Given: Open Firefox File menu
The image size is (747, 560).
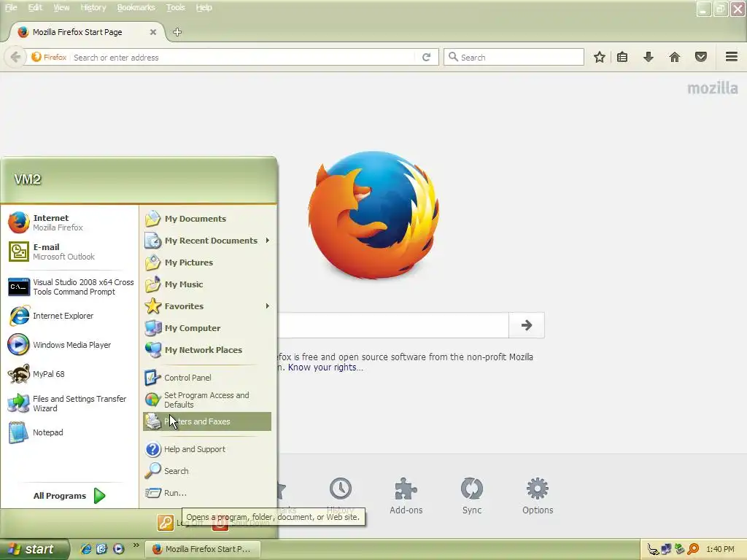Looking at the screenshot, I should click(11, 7).
